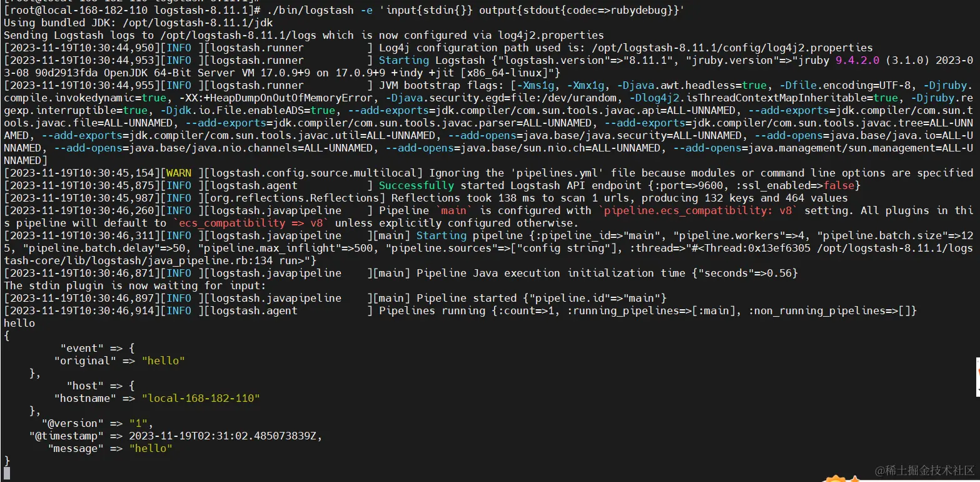The height and width of the screenshot is (482, 980).
Task: Click 'Successfully started Logstash API endpoint' text
Action: (510, 185)
